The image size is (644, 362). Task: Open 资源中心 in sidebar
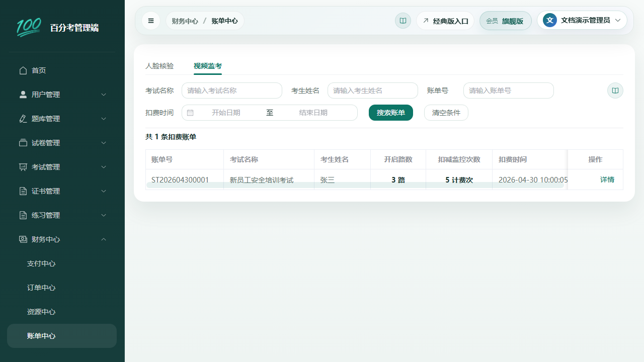[x=62, y=312]
